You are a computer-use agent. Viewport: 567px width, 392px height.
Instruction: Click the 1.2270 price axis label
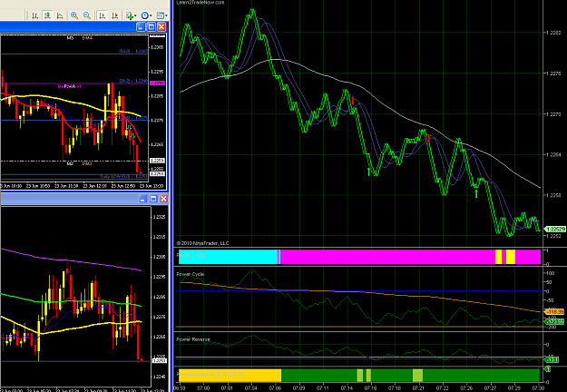pos(553,114)
